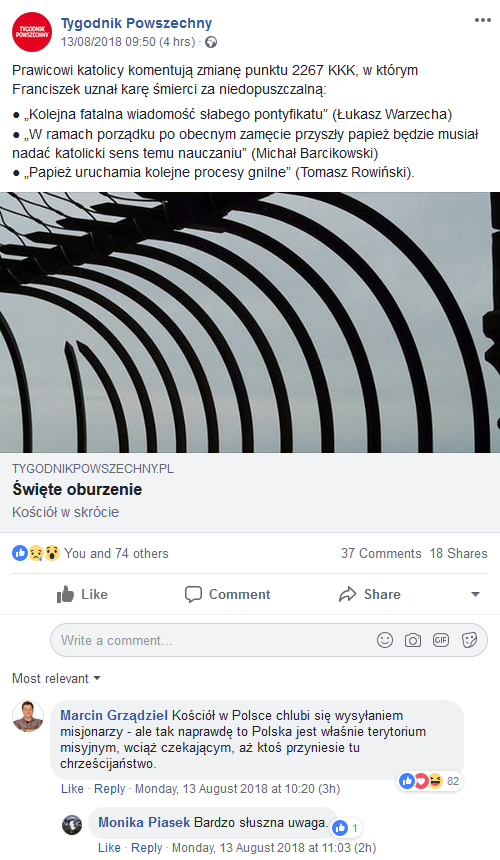Click the Share button
The height and width of the screenshot is (860, 500).
click(x=370, y=594)
